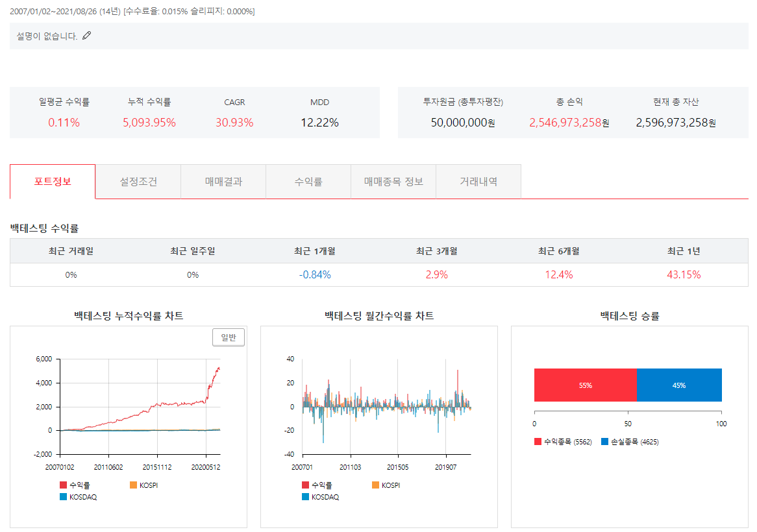Open the 포트정보 tab

click(53, 182)
